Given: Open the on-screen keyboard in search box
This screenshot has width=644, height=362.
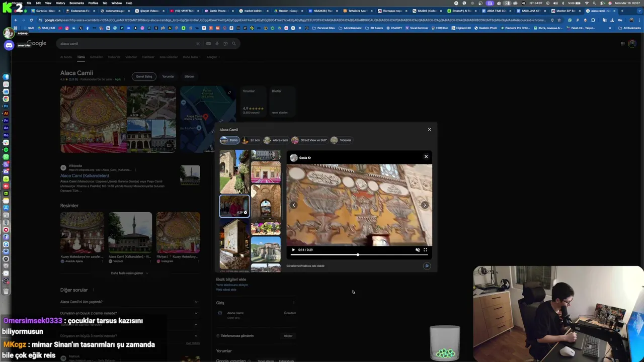Looking at the screenshot, I should pos(208,44).
